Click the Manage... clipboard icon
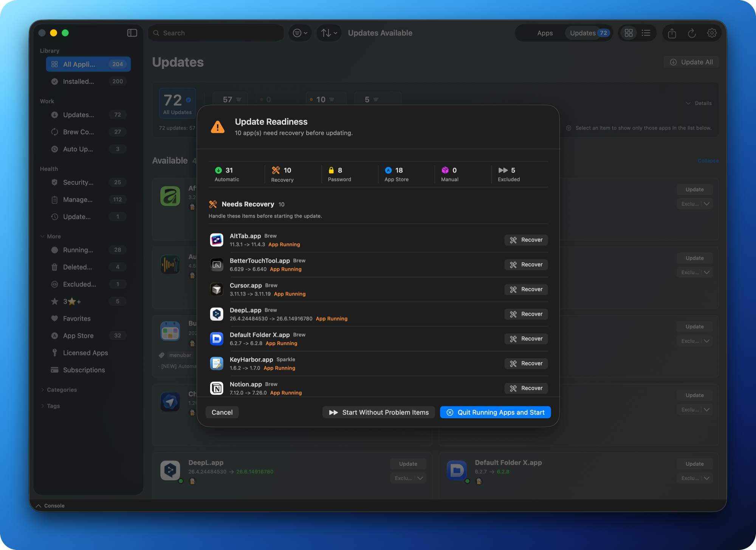This screenshot has width=756, height=550. [x=54, y=199]
